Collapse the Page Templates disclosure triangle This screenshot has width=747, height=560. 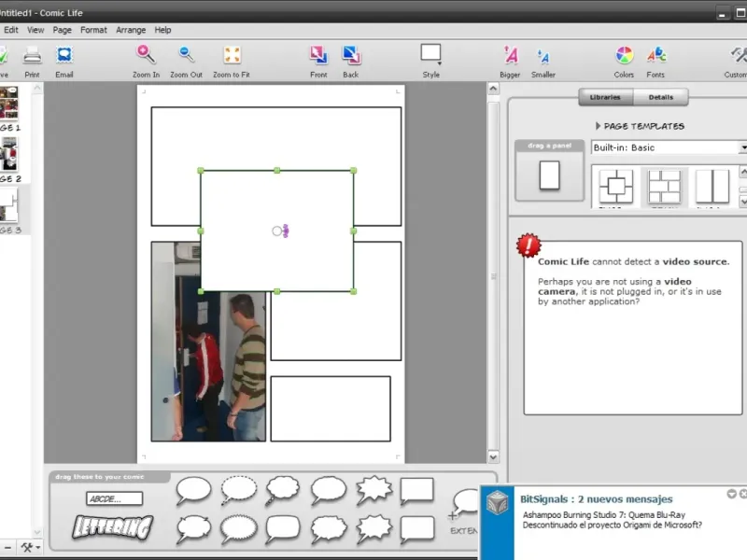598,126
